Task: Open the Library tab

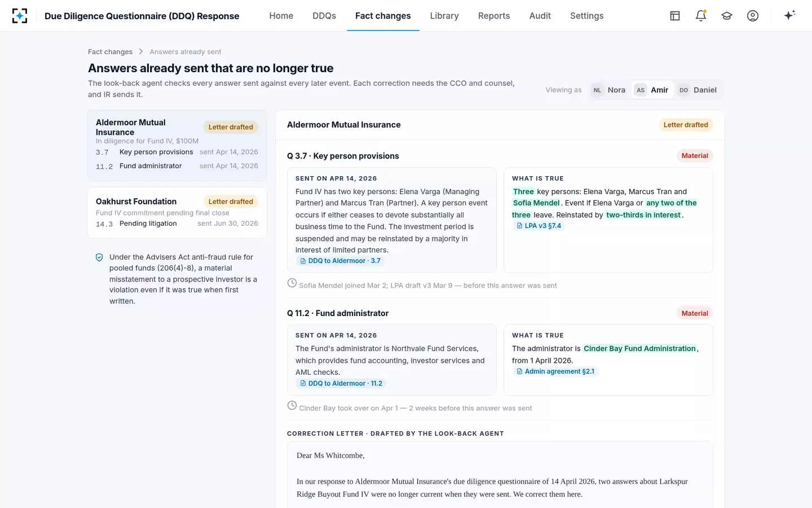Action: point(444,16)
